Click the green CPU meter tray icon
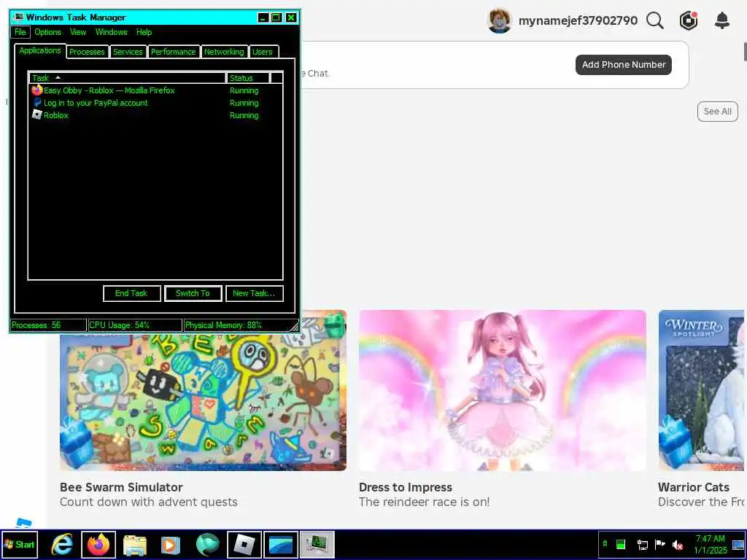Screen dimensions: 747x560 tap(620, 544)
